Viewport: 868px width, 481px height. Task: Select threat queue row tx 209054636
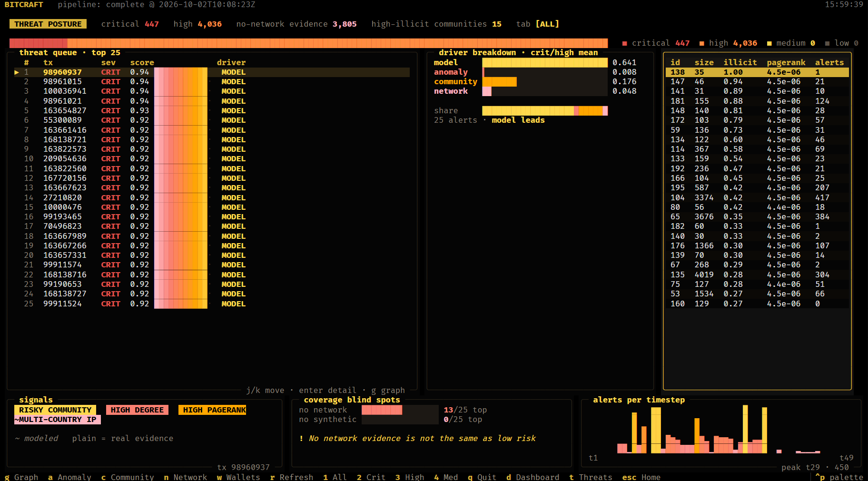tap(212, 158)
